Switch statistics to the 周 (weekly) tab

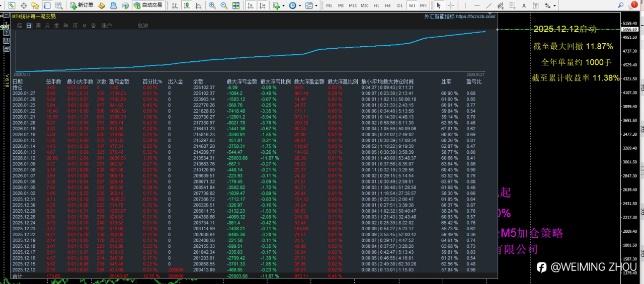pos(38,26)
